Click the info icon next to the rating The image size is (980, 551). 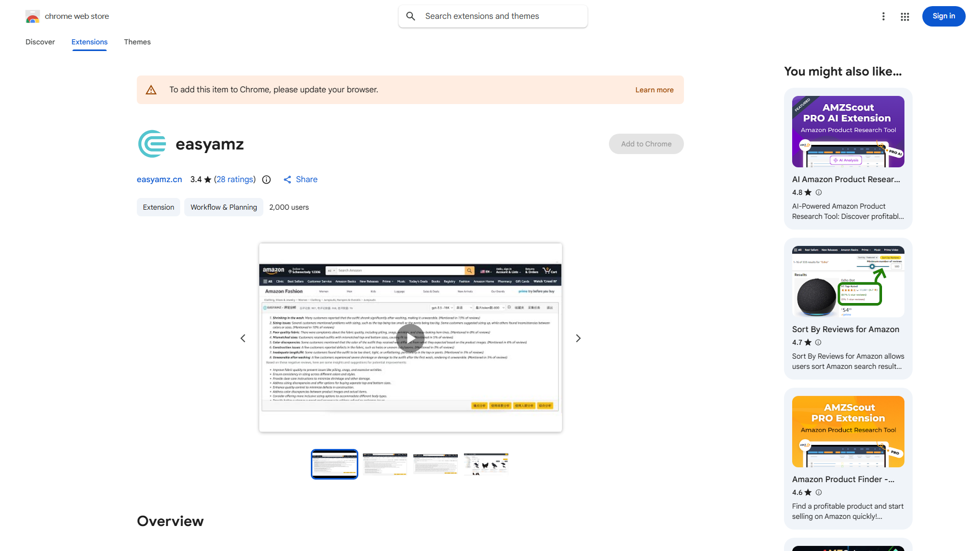(x=266, y=180)
